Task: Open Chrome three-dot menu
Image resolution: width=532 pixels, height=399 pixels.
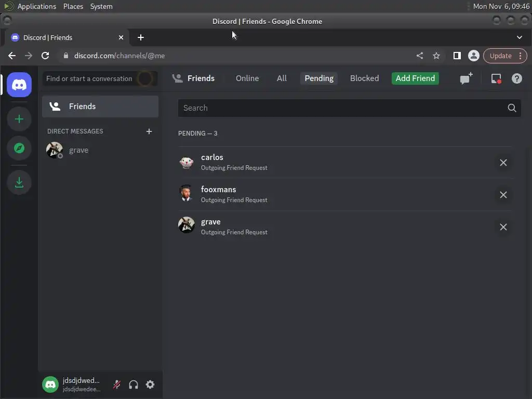Action: click(x=521, y=56)
